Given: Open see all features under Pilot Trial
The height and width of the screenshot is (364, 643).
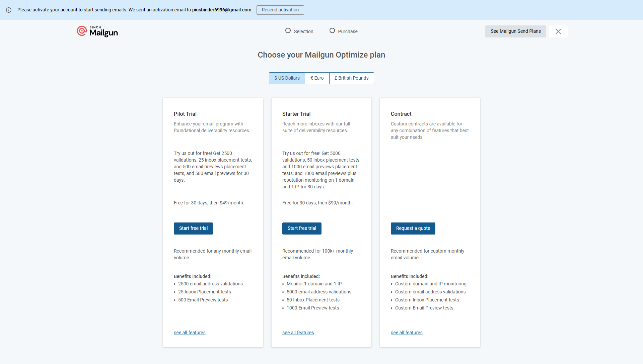Looking at the screenshot, I should 190,333.
